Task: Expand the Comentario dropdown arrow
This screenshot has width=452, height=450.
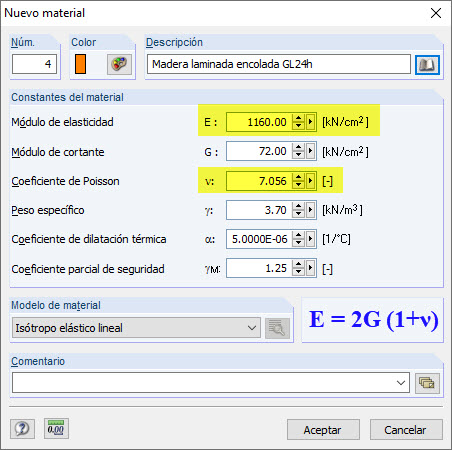Action: point(401,383)
